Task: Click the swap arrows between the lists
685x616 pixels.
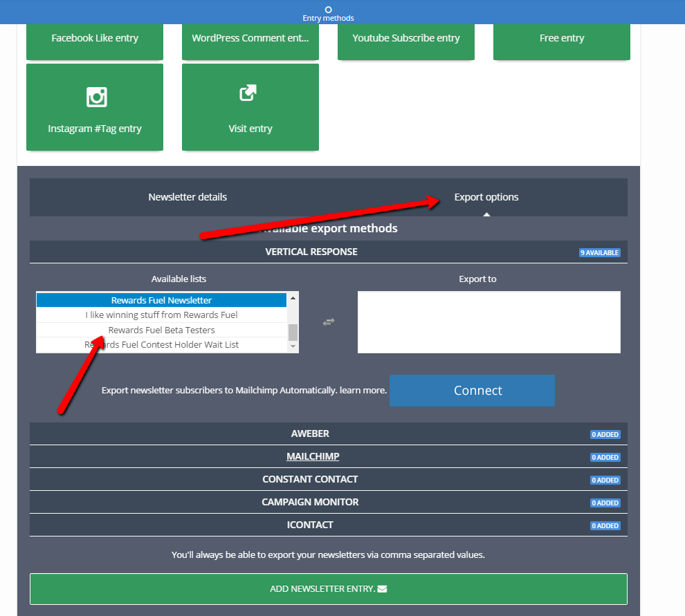Action: point(329,322)
